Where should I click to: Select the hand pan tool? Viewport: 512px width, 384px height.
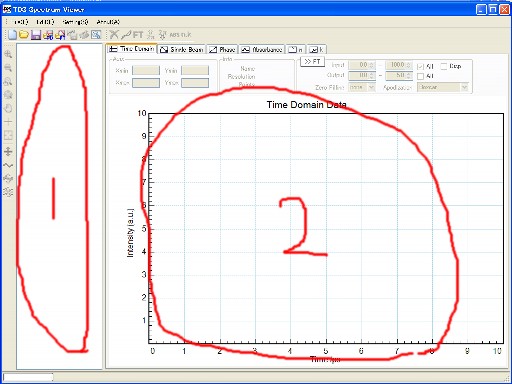8,108
